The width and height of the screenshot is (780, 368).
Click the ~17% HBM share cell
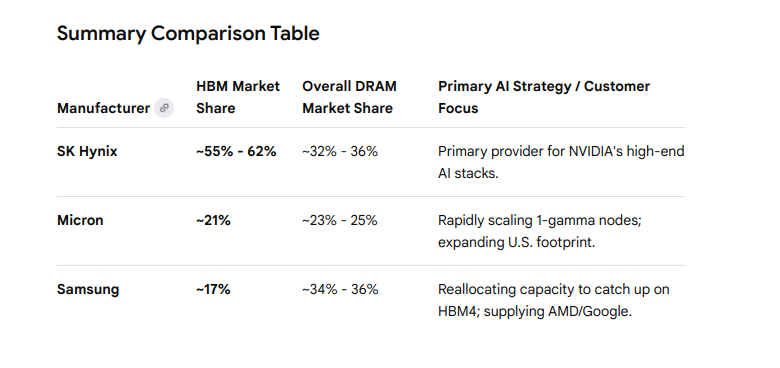tap(213, 289)
